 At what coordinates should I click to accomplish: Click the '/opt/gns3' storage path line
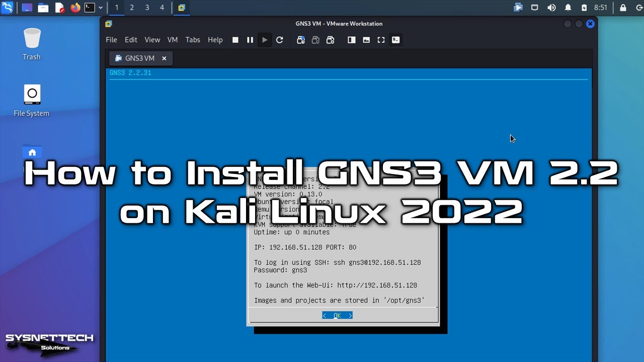point(340,300)
